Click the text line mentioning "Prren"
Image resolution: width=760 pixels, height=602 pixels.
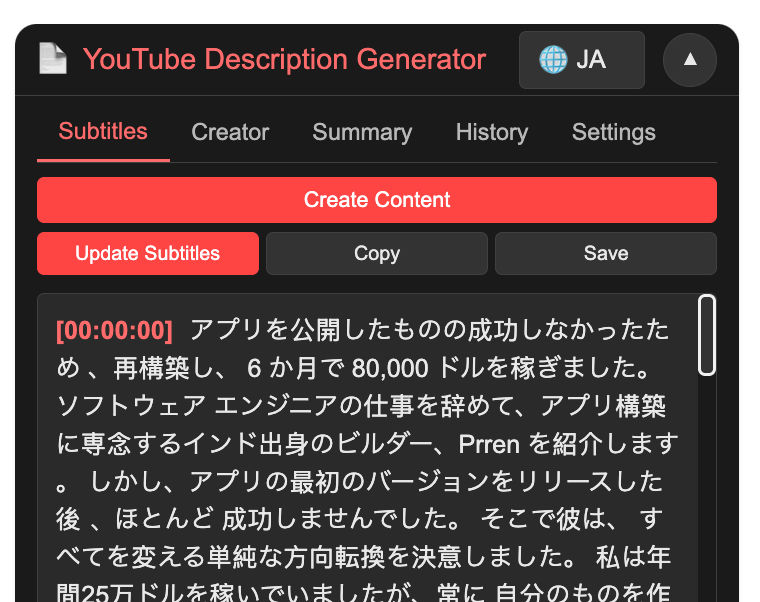point(367,444)
